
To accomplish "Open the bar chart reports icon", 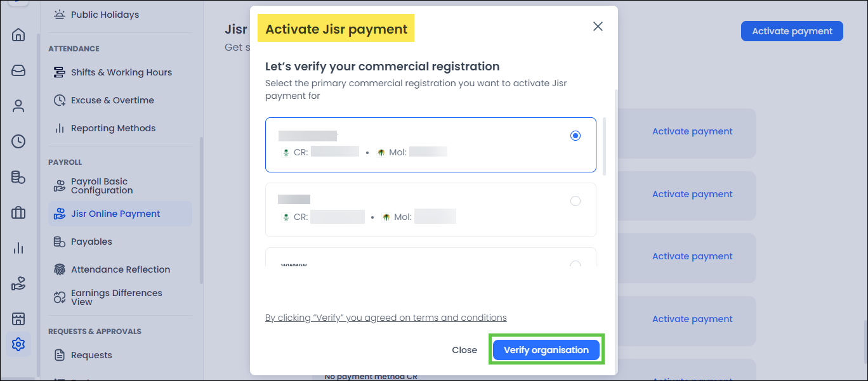I will coord(18,248).
